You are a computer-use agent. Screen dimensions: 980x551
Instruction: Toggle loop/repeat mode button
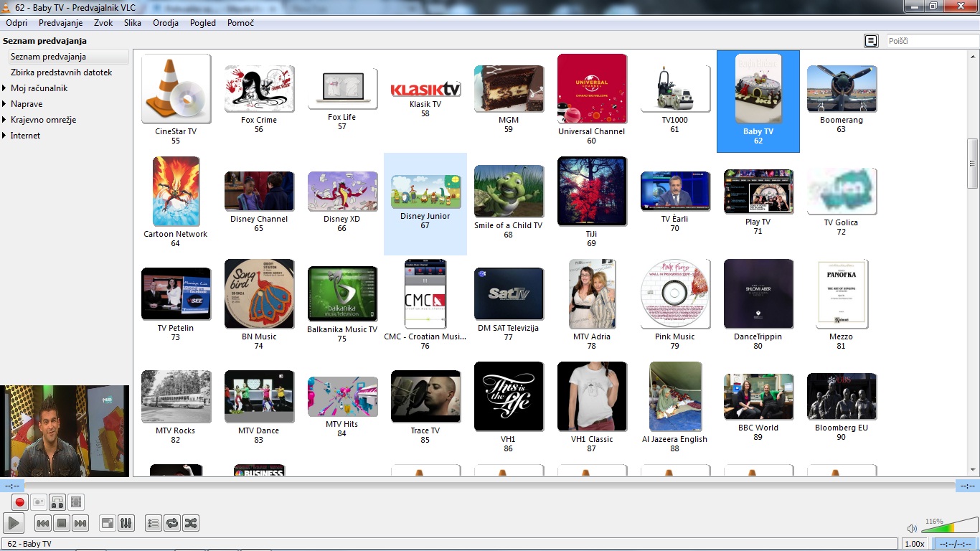(x=171, y=523)
